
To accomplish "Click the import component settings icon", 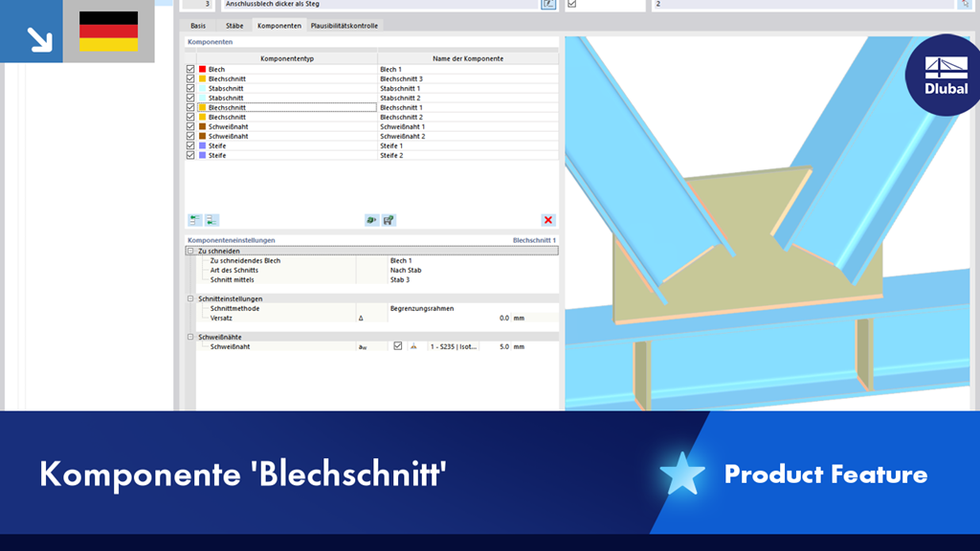I will pos(371,218).
